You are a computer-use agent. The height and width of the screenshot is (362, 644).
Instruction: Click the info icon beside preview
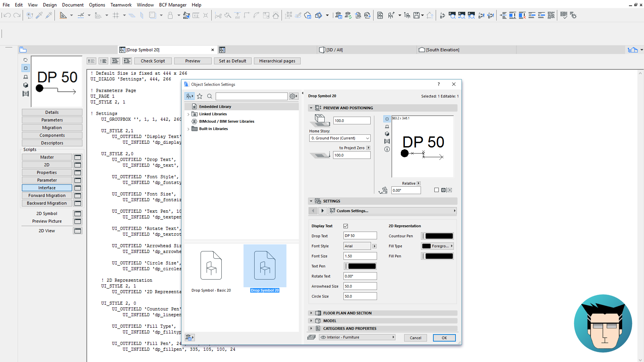387,149
